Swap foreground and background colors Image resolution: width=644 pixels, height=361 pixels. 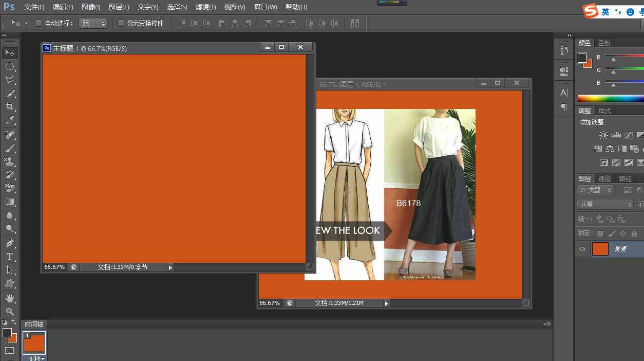(x=14, y=322)
